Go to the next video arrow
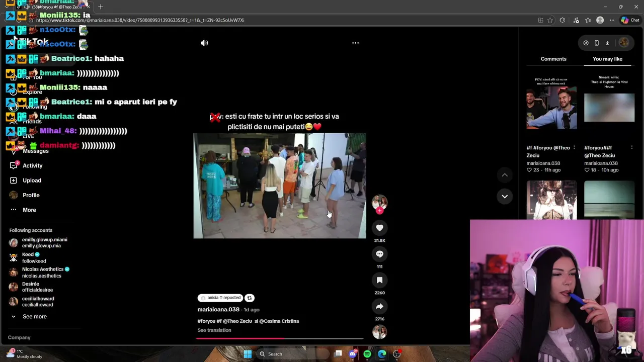Viewport: 644px width, 362px height. [x=505, y=197]
